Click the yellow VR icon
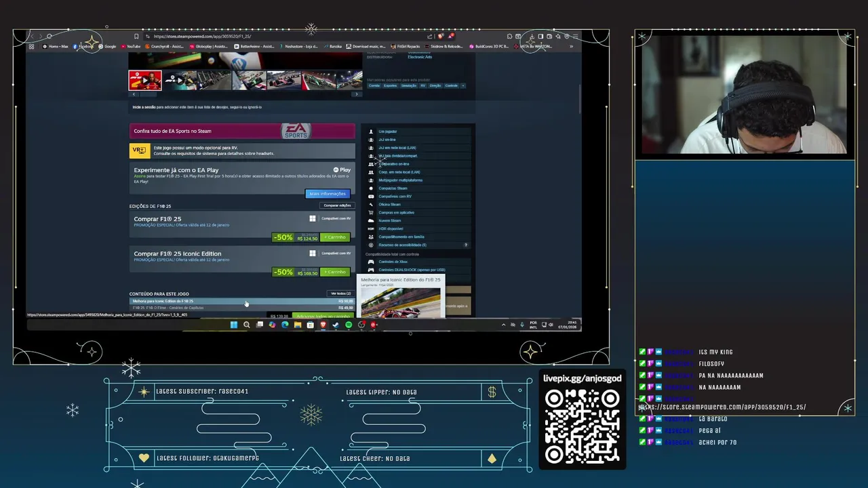Image resolution: width=868 pixels, height=488 pixels. click(x=140, y=150)
